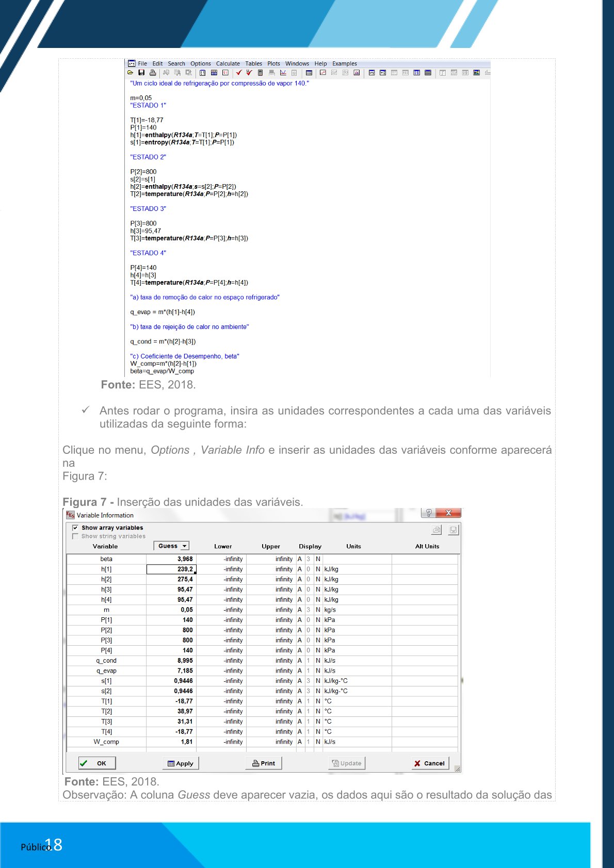Open the Tables menu
Image resolution: width=614 pixels, height=868 pixels.
tap(253, 63)
